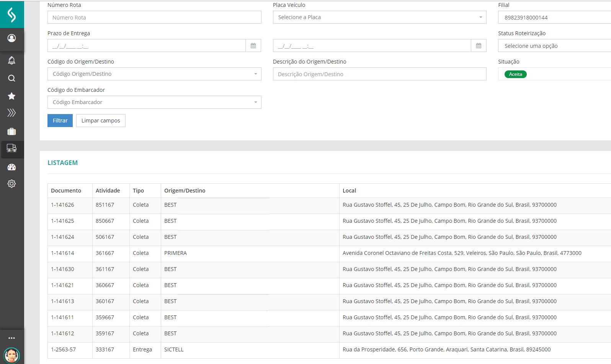The width and height of the screenshot is (611, 364).
Task: Click the search magnifier sidebar icon
Action: 12,78
